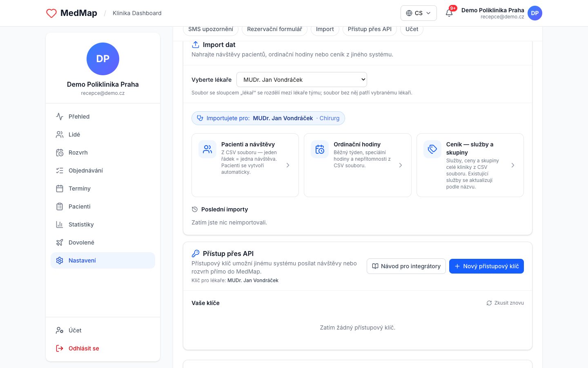Open Návod pro integrátory guide
This screenshot has width=588, height=368.
406,266
